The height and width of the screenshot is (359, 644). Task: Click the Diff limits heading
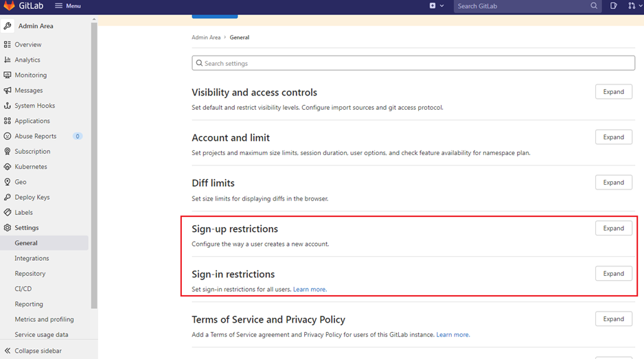pyautogui.click(x=213, y=183)
